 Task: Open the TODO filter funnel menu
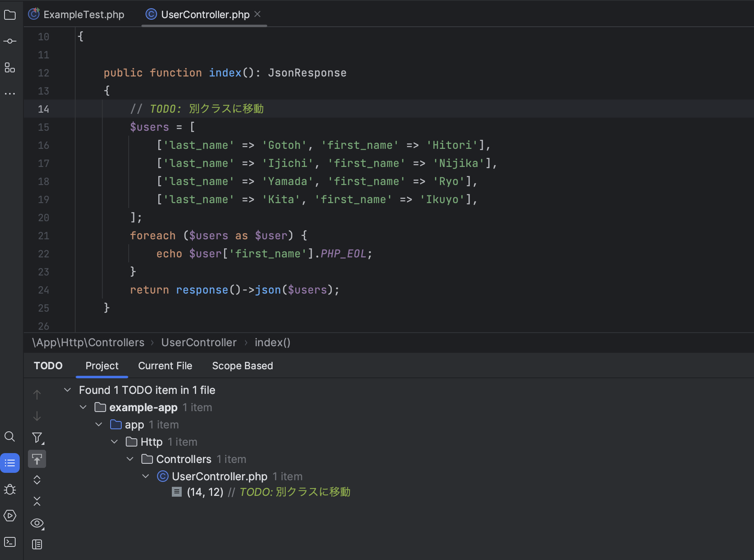click(x=37, y=438)
